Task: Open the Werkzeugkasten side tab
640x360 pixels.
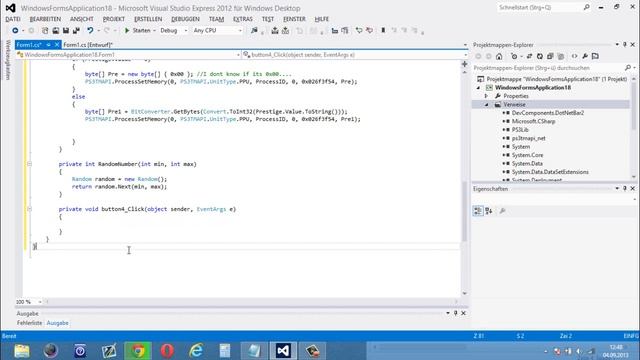Action: pyautogui.click(x=7, y=60)
